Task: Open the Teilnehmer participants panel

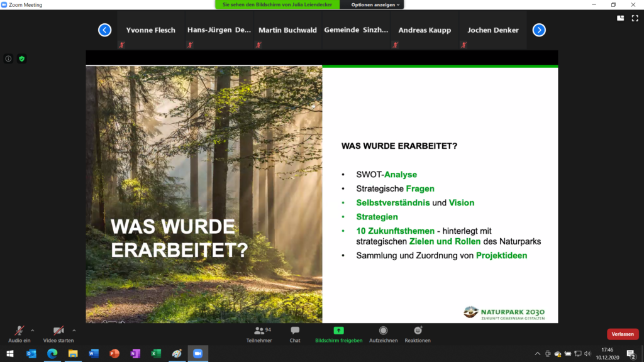Action: (x=260, y=334)
